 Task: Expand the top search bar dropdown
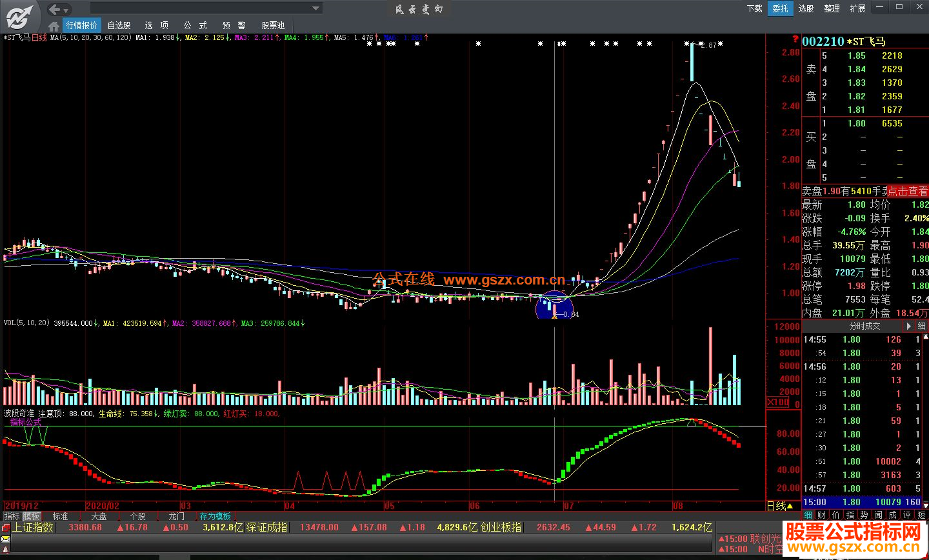point(316,8)
